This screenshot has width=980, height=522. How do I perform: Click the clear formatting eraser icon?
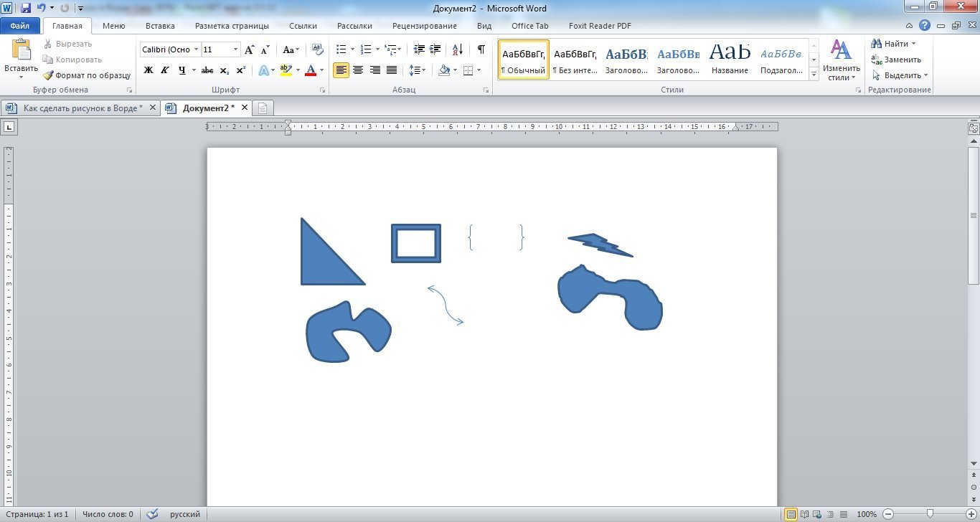pyautogui.click(x=318, y=49)
